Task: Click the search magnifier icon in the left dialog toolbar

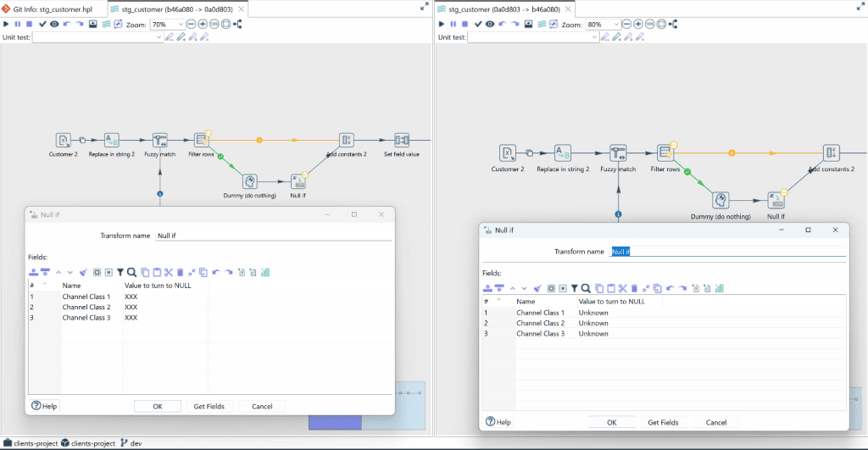Action: coord(131,272)
